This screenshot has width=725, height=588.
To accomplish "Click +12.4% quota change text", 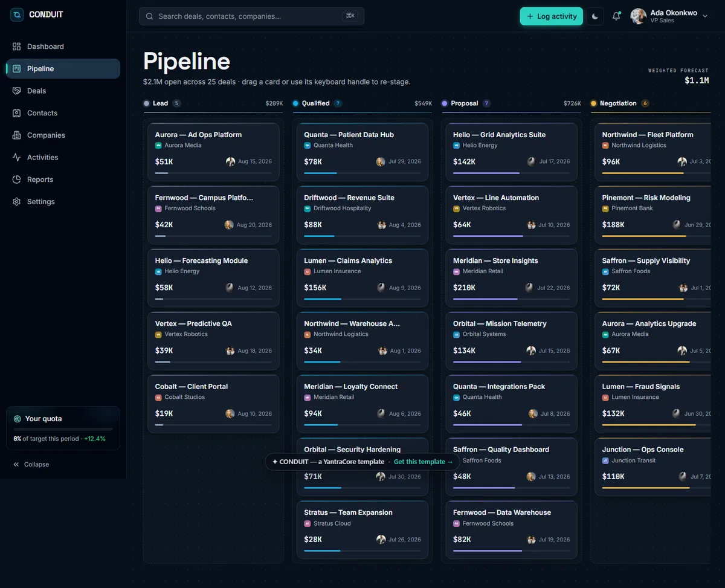I will coord(95,439).
